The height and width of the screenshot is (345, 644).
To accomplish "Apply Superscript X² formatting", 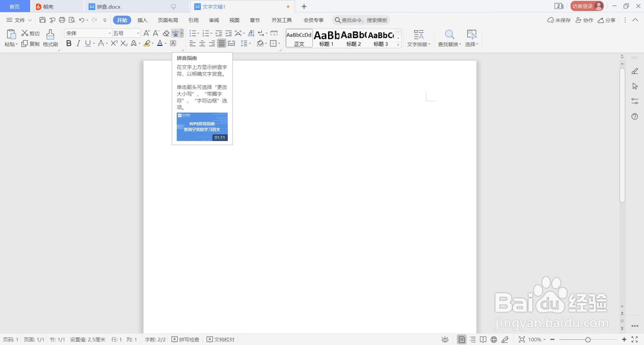I will click(x=114, y=43).
